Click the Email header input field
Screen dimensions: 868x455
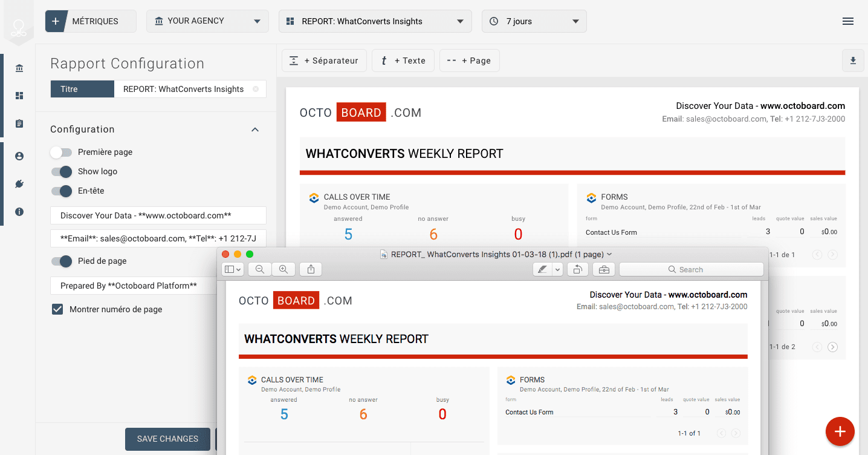tap(158, 238)
